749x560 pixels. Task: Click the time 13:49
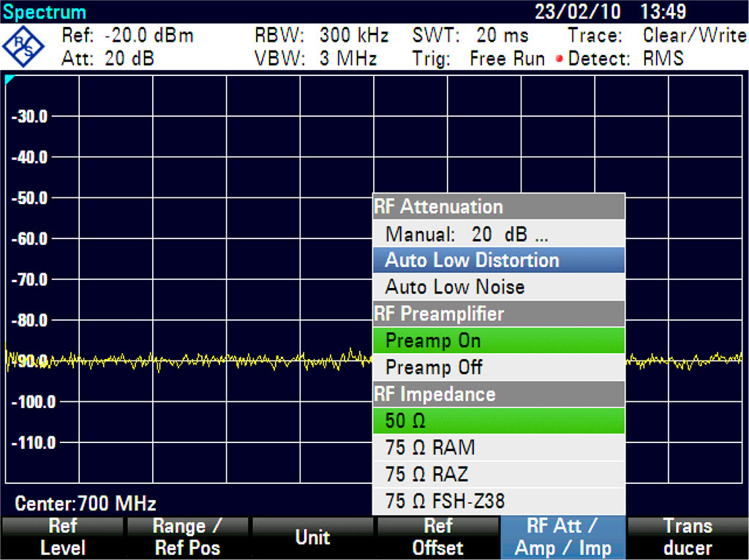point(663,12)
